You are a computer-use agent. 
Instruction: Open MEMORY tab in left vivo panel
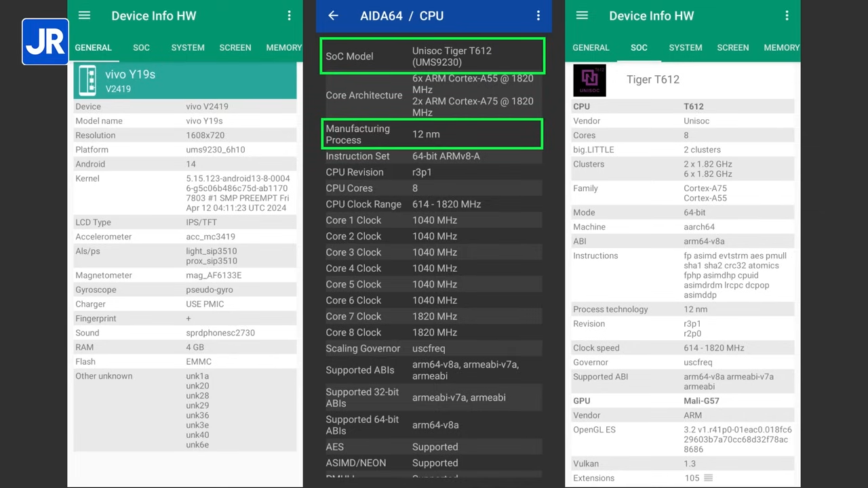click(283, 47)
